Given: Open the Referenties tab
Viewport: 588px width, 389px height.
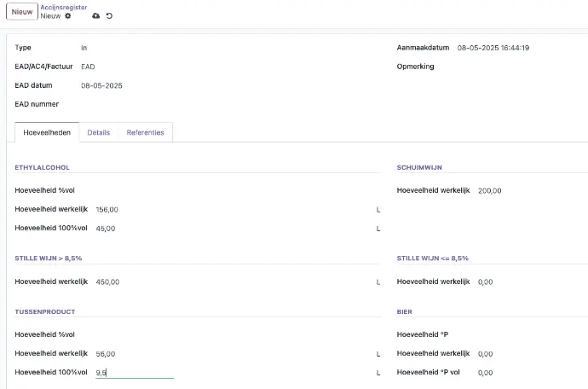Looking at the screenshot, I should coord(145,132).
